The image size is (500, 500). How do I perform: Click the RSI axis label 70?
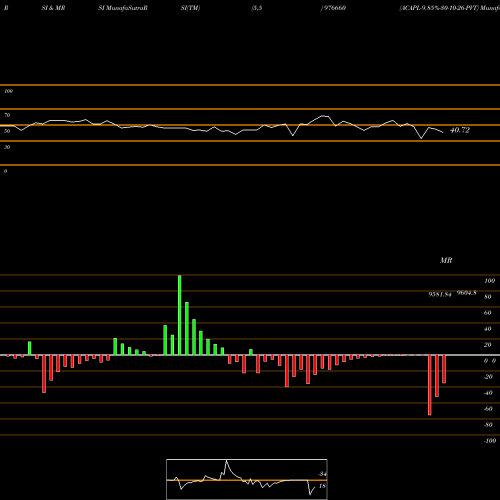pos(7,115)
